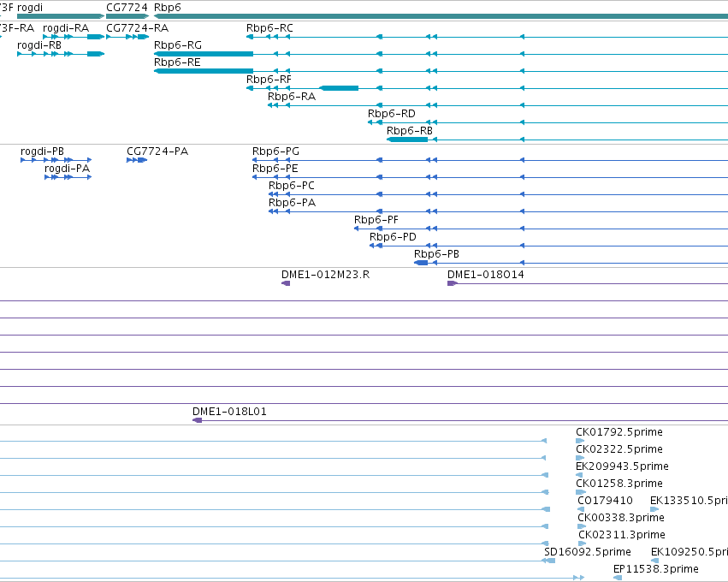The width and height of the screenshot is (728, 582).
Task: Open the rogdi-RA transcript label
Action: [66, 28]
